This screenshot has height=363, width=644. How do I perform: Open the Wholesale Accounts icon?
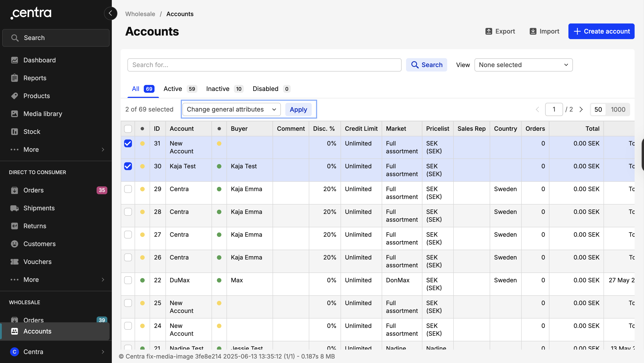point(15,331)
